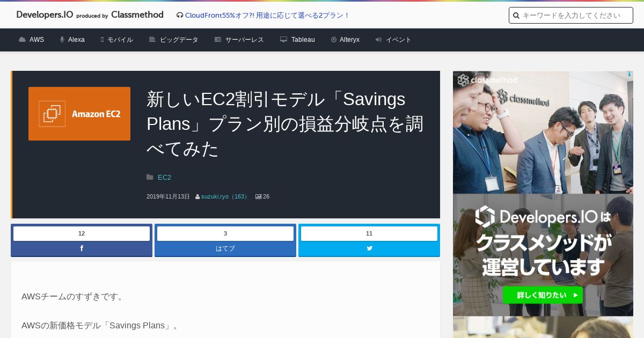644x338 pixels.
Task: Click the microphone icon beside Alexa
Action: [x=62, y=40]
